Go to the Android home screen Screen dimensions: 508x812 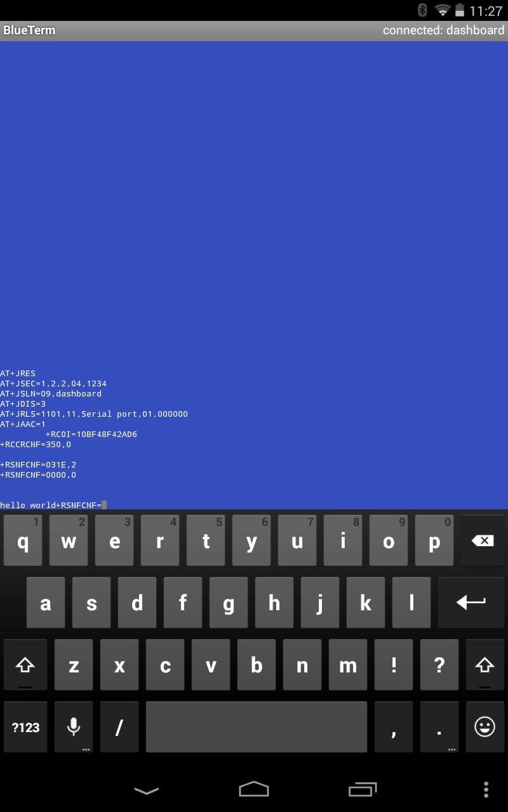(254, 789)
